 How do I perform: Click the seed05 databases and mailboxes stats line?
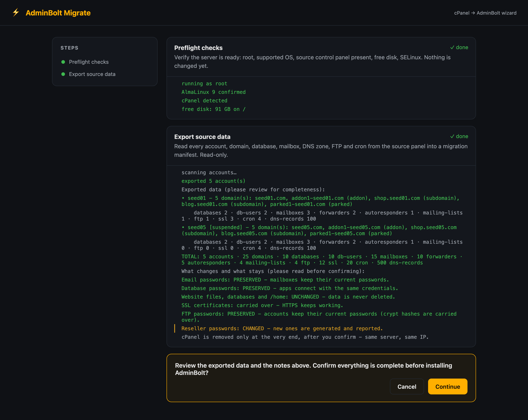pos(322,245)
